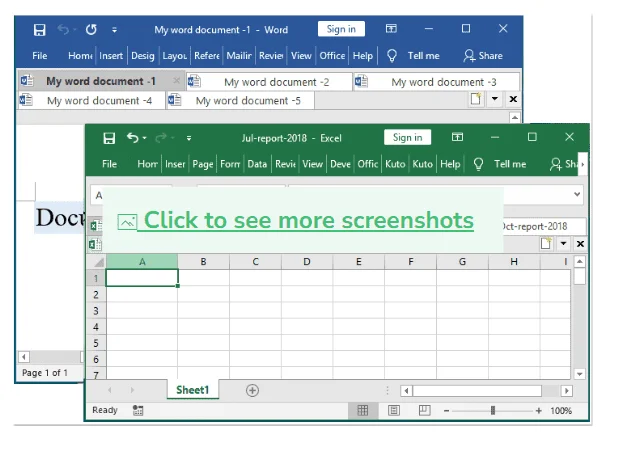Click the Word horizontal scrollbar's left arrow

click(x=24, y=357)
